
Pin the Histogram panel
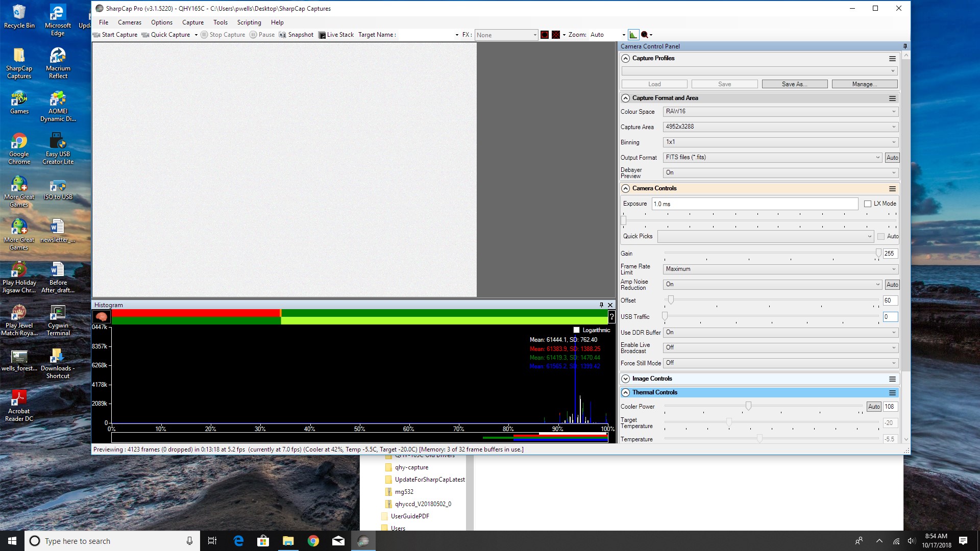click(601, 305)
